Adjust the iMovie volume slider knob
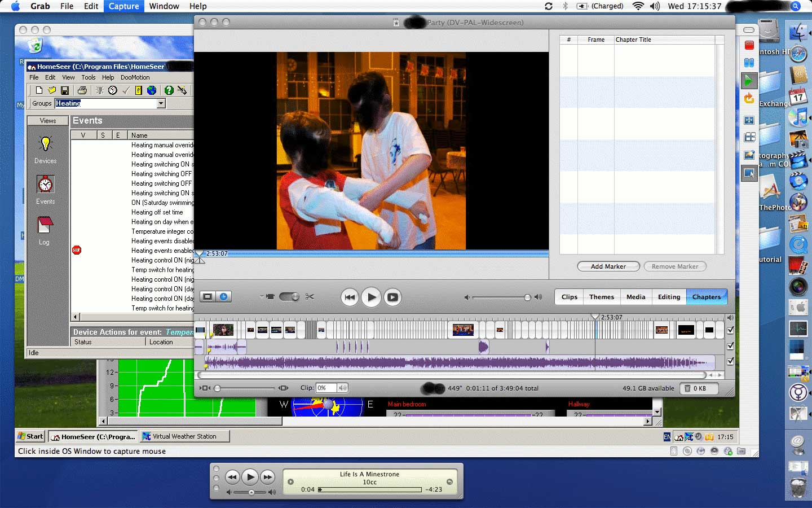Screen dimensions: 812x508 [x=527, y=297]
